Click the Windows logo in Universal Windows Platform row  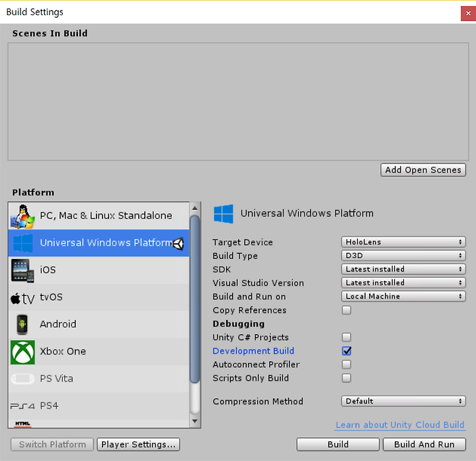(23, 243)
